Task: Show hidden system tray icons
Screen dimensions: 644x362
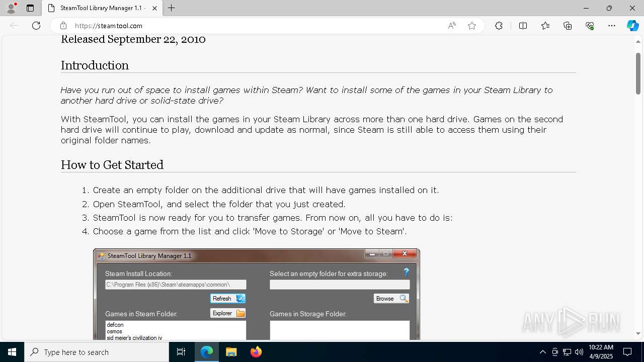Action: point(542,352)
